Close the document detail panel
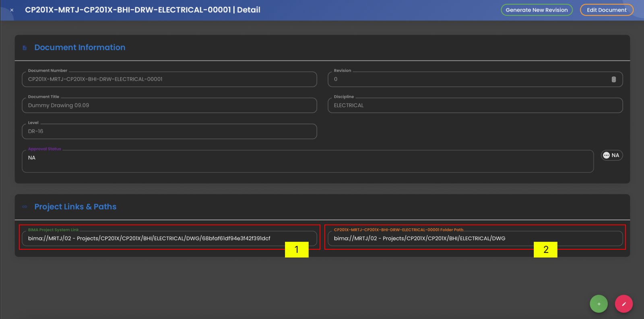This screenshot has height=319, width=644. (12, 10)
